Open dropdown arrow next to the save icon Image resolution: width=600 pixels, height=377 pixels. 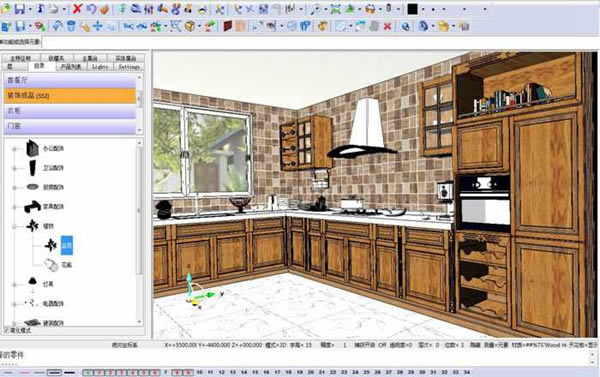pyautogui.click(x=30, y=9)
